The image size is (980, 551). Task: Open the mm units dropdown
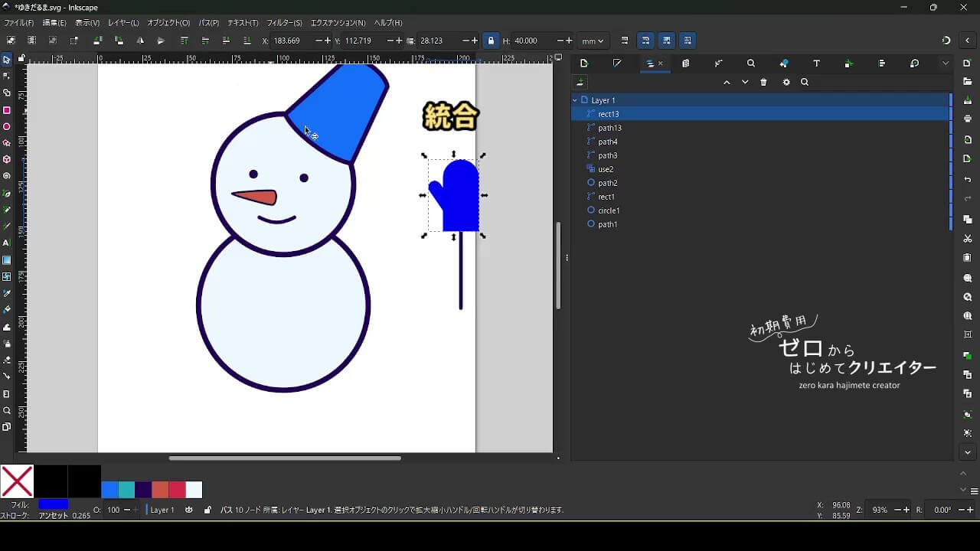click(592, 41)
